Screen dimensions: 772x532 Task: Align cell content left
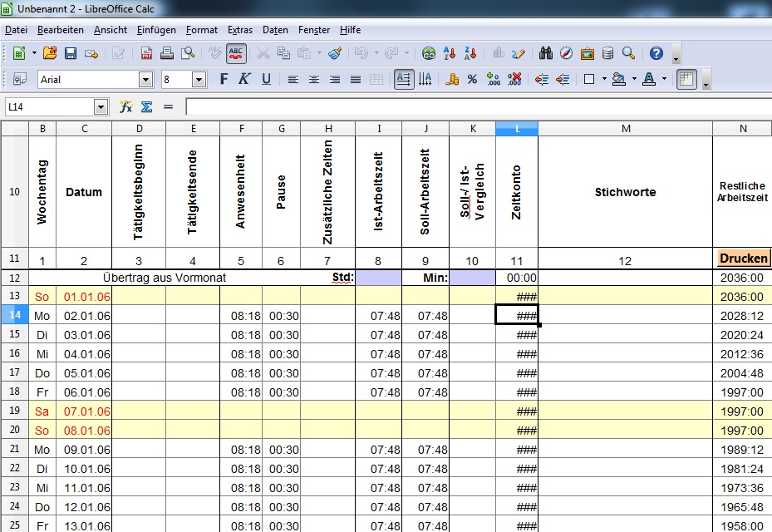click(293, 79)
